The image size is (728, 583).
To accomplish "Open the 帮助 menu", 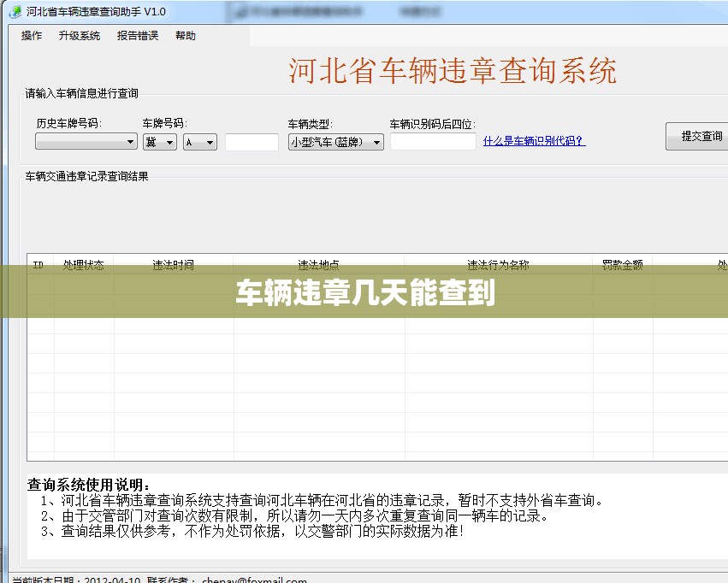I will [x=186, y=36].
